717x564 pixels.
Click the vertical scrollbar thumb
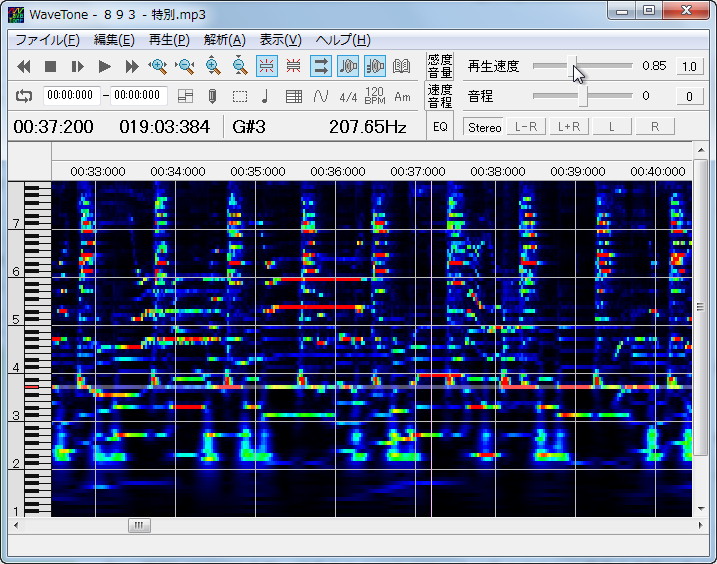[701, 306]
